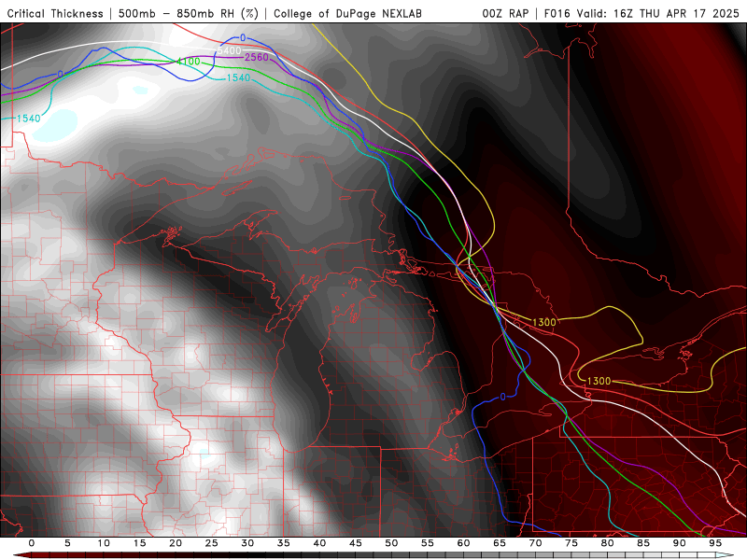This screenshot has width=747, height=560.
Task: Click the 45 value on the color scale
Action: 356,543
